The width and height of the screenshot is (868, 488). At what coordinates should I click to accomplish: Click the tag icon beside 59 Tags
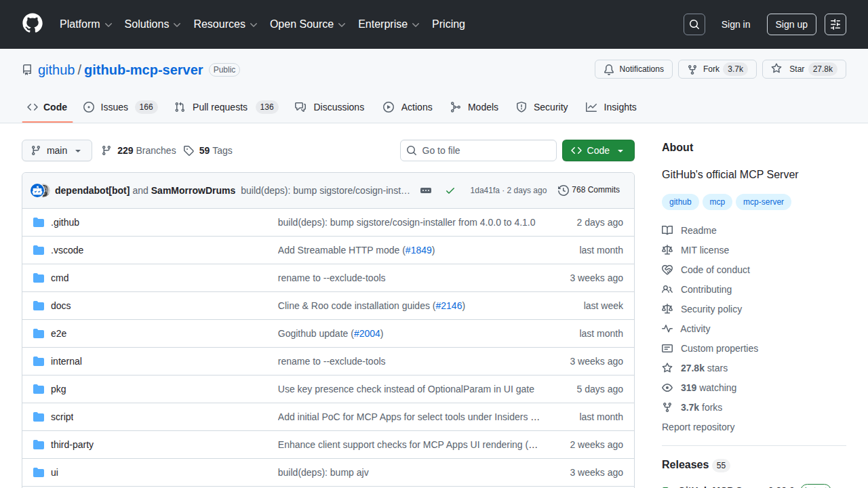click(x=189, y=150)
